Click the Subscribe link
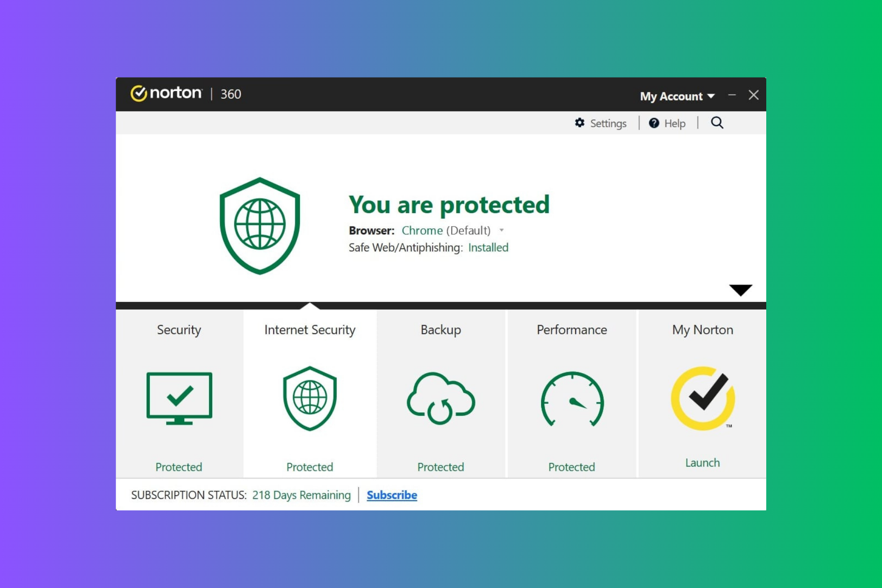 point(392,495)
